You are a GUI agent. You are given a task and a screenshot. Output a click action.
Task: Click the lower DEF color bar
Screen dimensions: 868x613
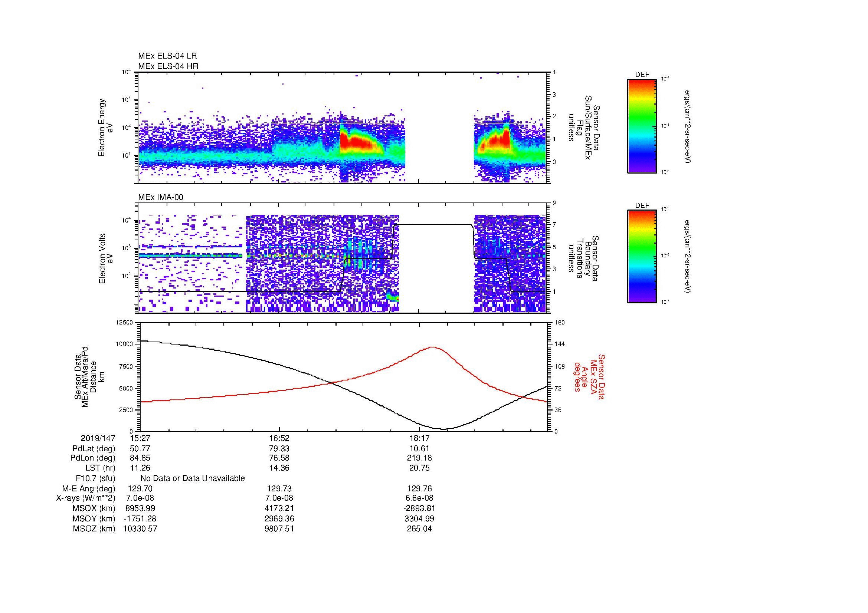[642, 257]
